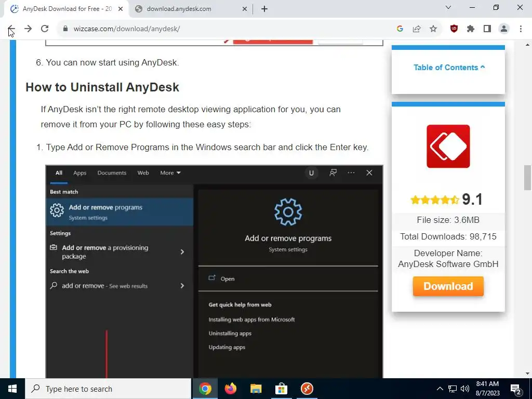This screenshot has width=532, height=399.
Task: Click the page vertical scrollbar thumb
Action: click(527, 178)
